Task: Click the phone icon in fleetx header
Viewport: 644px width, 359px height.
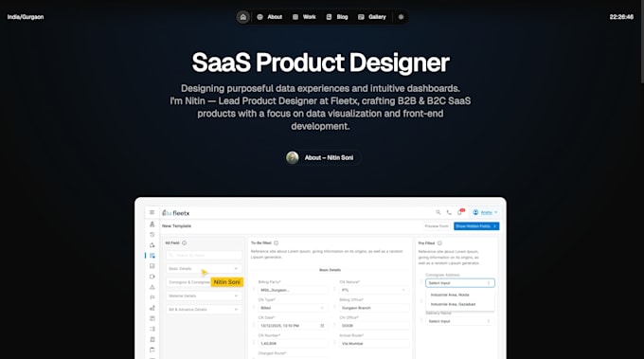Action: (449, 212)
